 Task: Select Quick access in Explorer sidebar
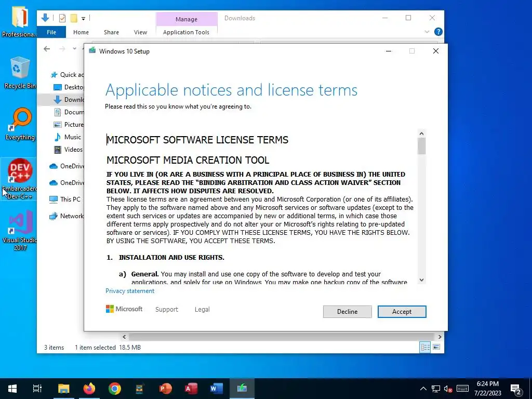click(67, 75)
